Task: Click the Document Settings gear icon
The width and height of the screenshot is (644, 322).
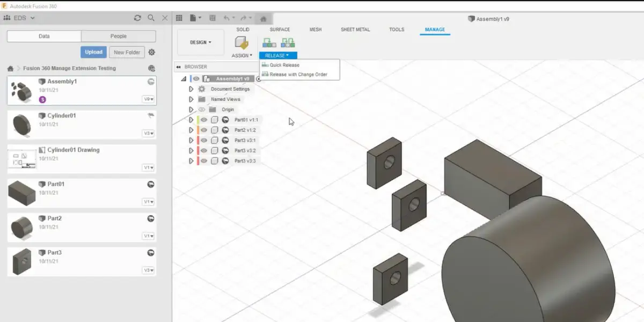Action: (202, 89)
